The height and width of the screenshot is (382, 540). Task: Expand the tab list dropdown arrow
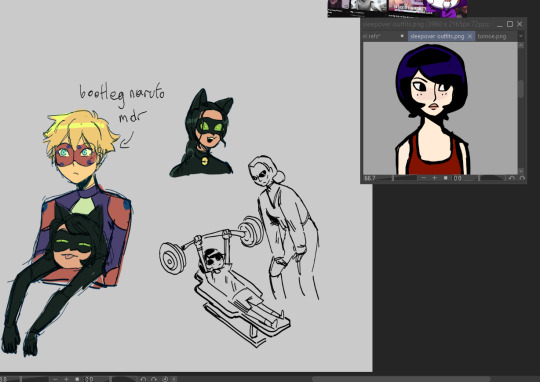point(521,36)
